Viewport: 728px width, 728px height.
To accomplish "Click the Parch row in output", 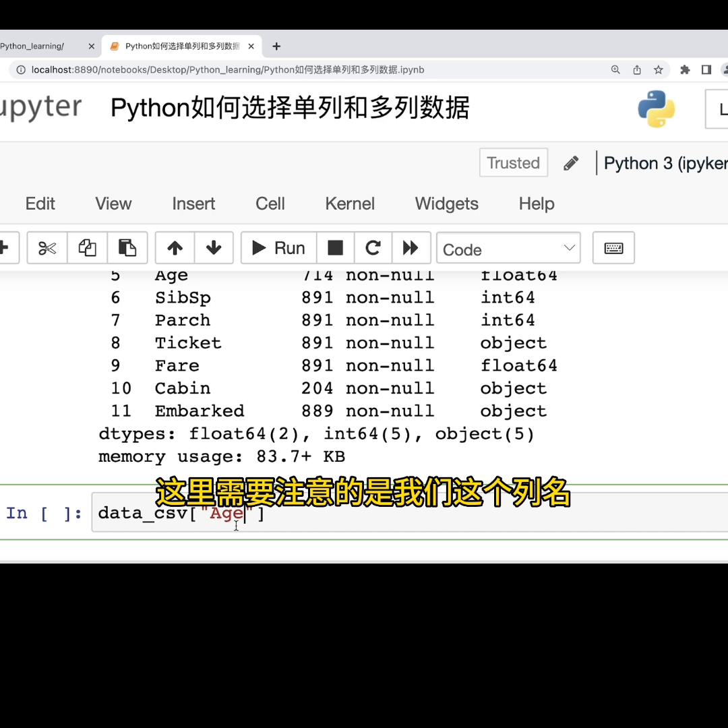I will click(x=323, y=320).
